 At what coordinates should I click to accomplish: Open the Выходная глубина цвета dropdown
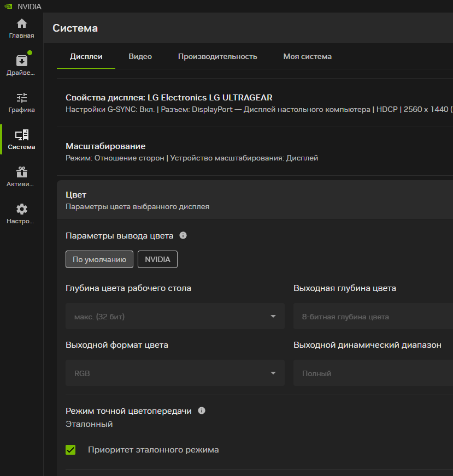tap(373, 317)
